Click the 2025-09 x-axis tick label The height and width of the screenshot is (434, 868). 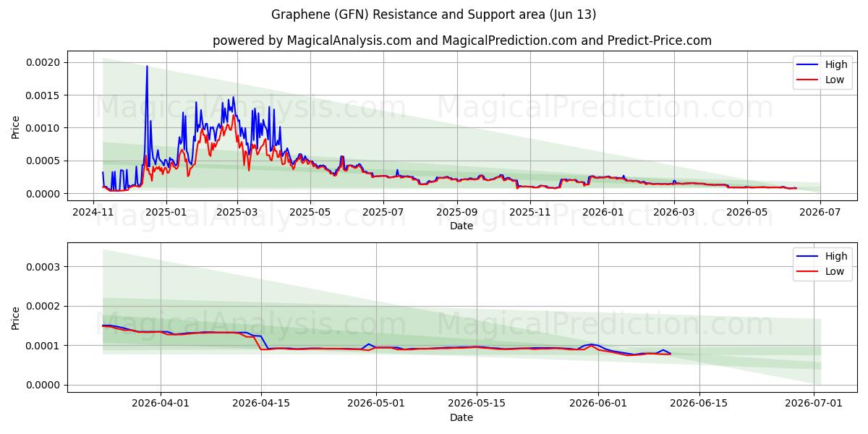tap(457, 212)
